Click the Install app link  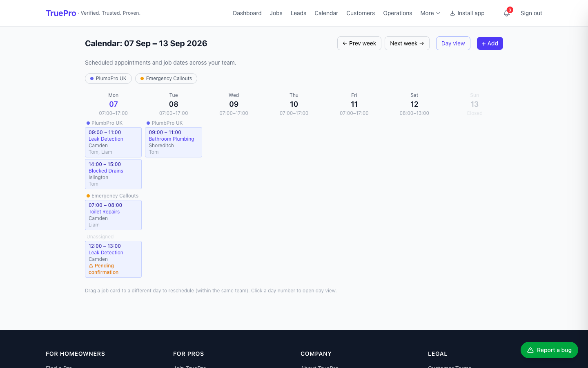tap(467, 13)
